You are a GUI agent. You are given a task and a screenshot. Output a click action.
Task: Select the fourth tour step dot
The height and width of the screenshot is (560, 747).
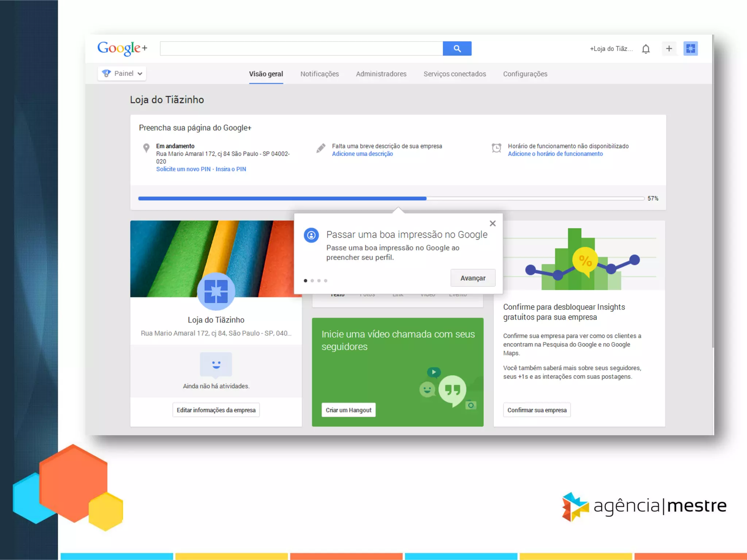326,281
